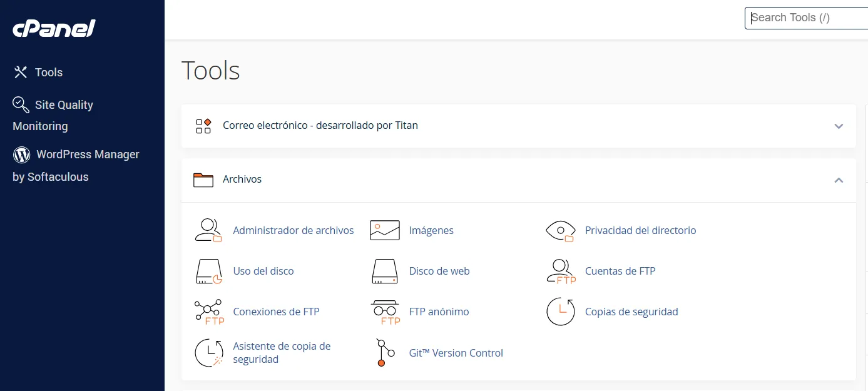Select Tools in the sidebar
The width and height of the screenshot is (868, 391).
tap(48, 73)
